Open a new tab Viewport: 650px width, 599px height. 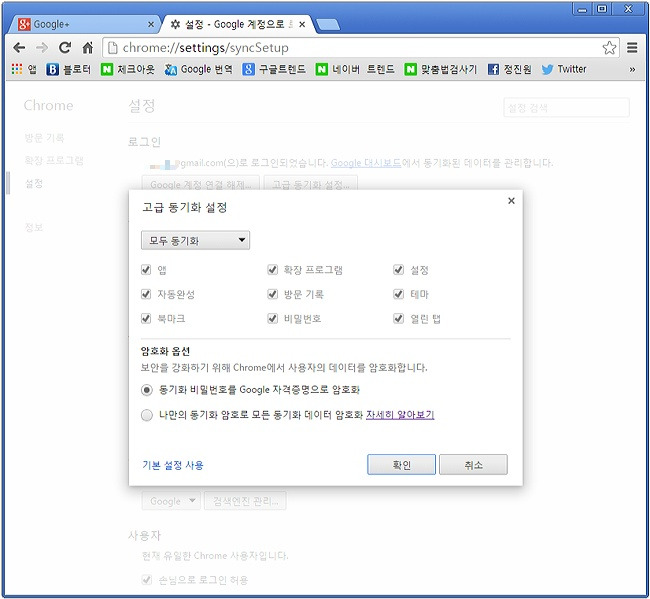[329, 25]
